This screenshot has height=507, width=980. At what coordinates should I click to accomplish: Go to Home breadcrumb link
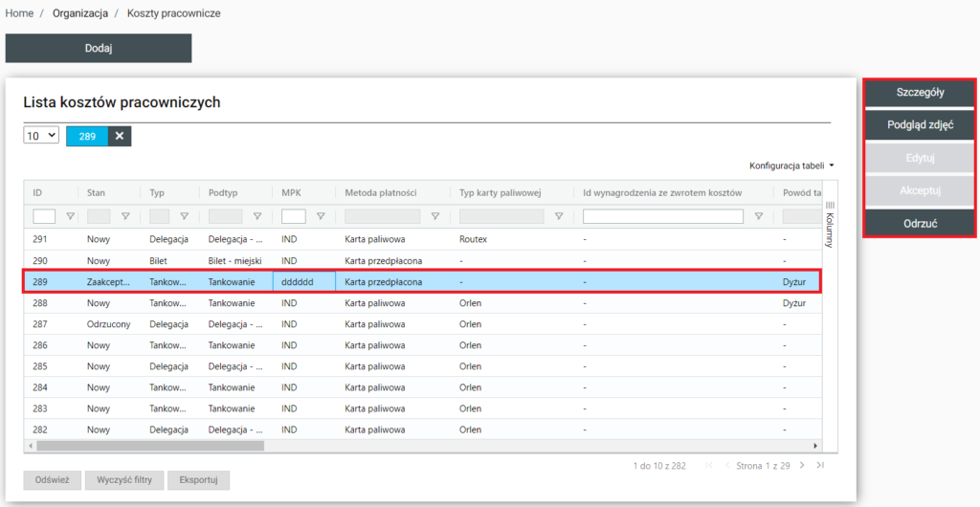(x=19, y=13)
